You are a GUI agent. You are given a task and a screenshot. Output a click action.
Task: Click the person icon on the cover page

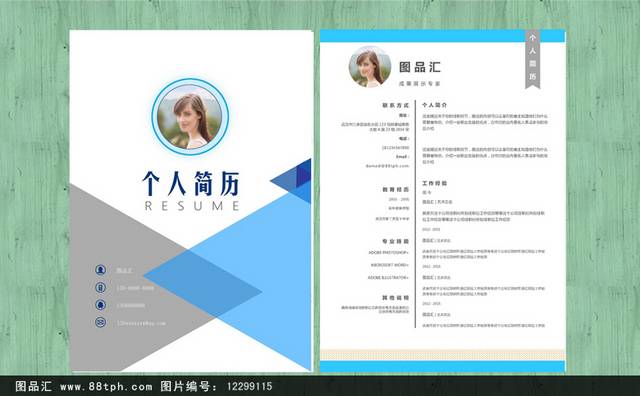tap(100, 270)
